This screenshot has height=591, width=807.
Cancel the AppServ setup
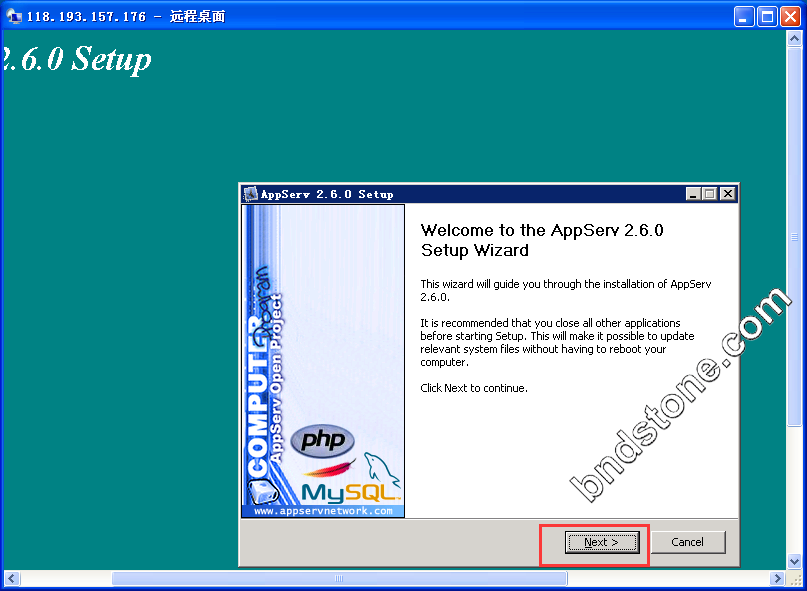coord(687,542)
